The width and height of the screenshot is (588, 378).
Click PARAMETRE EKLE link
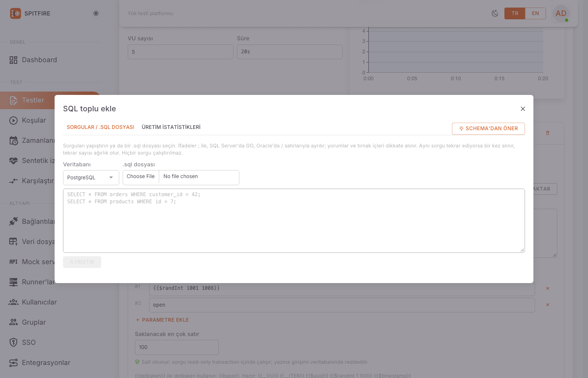pyautogui.click(x=162, y=320)
